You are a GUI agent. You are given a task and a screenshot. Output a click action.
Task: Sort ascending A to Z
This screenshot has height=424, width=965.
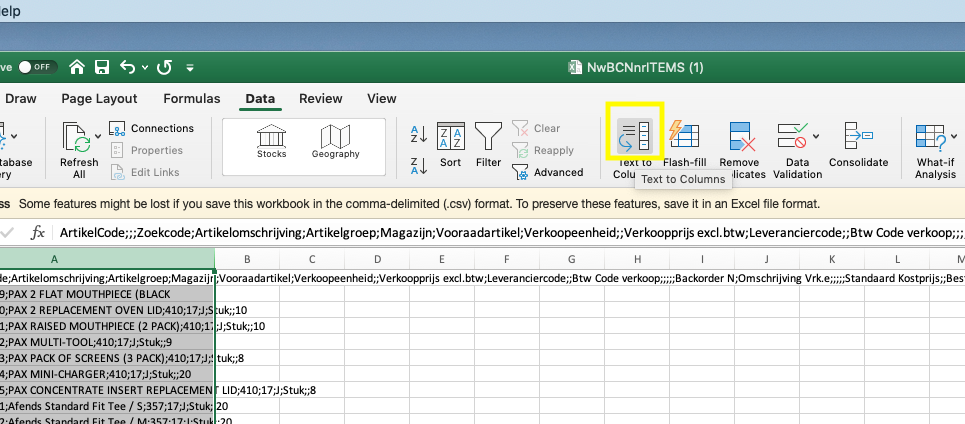(418, 134)
